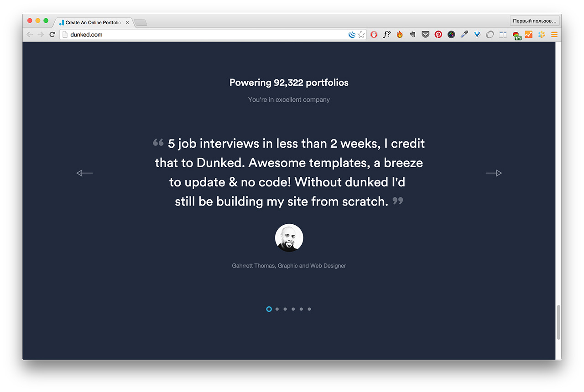Viewport: 584px width, 392px height.
Task: Click Gahrrett Thomas's profile photo
Action: click(x=289, y=237)
